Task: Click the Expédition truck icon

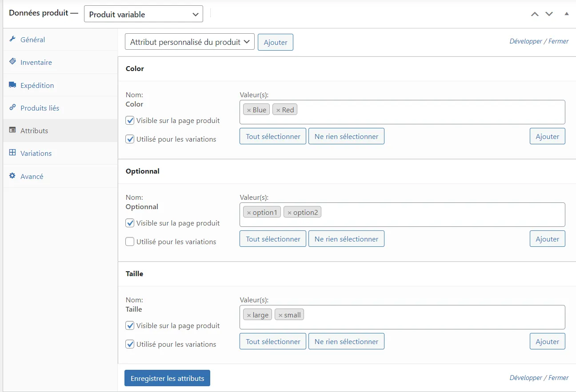Action: coord(12,85)
